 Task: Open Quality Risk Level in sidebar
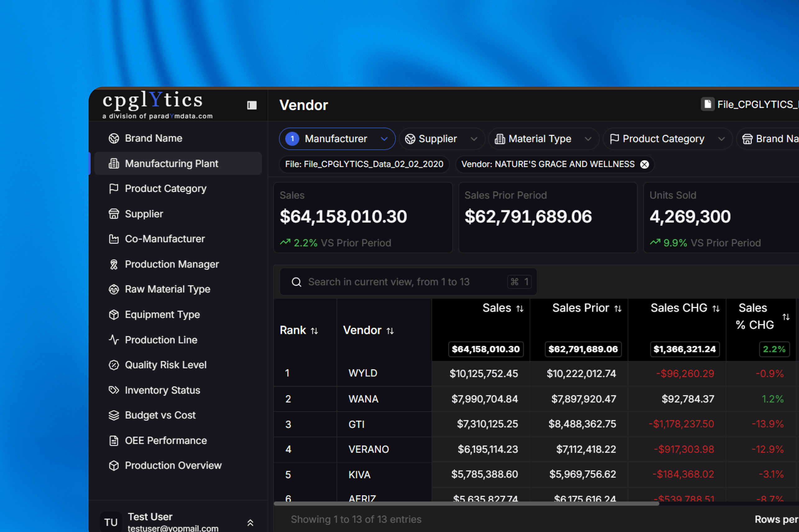click(166, 365)
